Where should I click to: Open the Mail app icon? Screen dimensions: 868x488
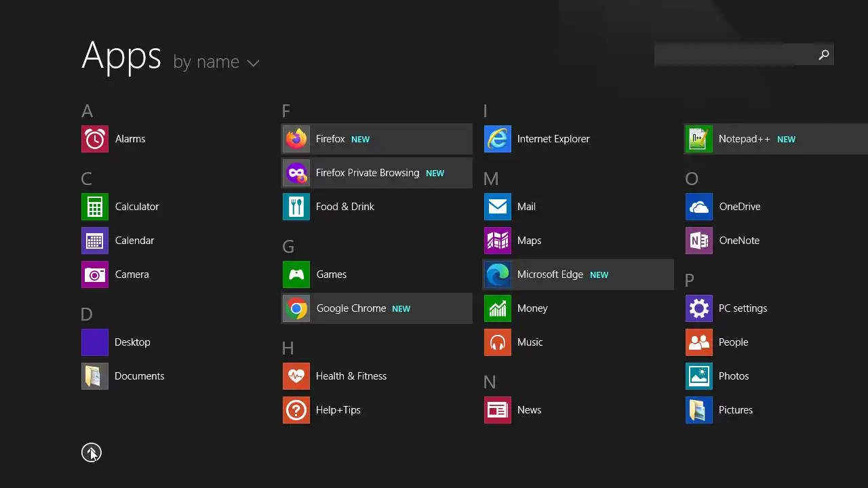click(x=498, y=207)
